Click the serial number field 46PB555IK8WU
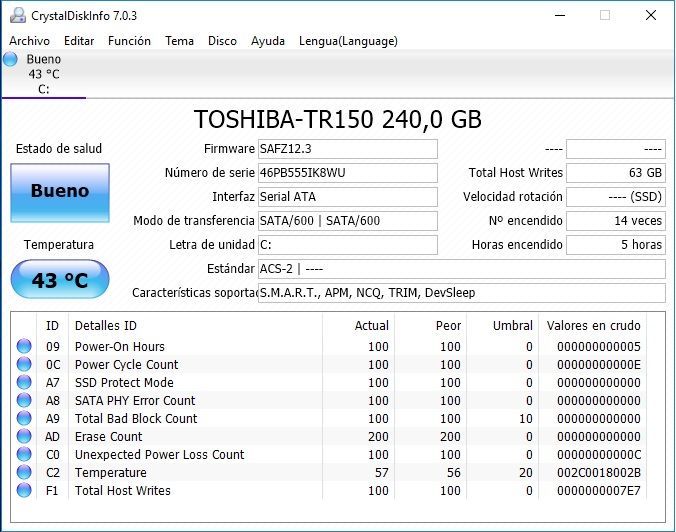 347,173
